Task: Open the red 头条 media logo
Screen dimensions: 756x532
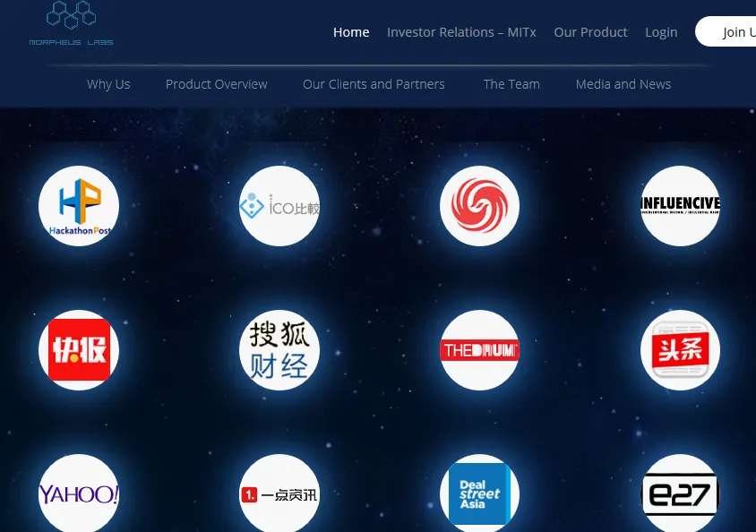Action: point(680,350)
